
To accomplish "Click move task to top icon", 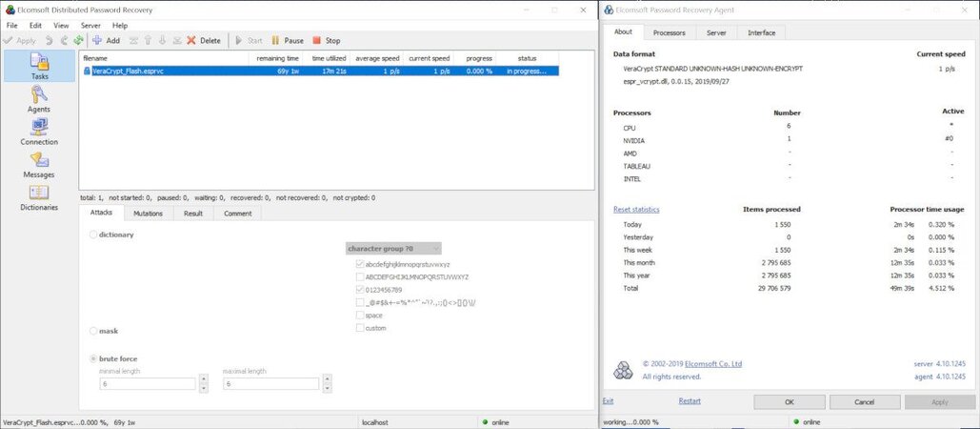I will click(133, 41).
